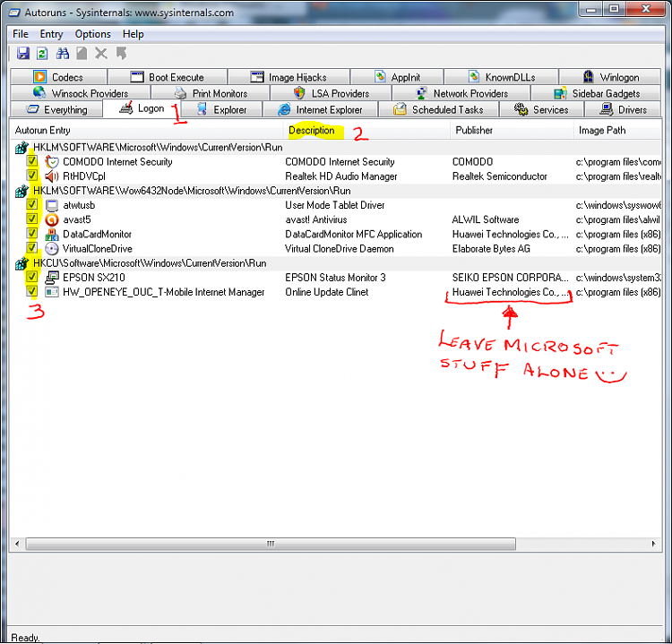The image size is (672, 644).
Task: Click 'Realtek HD Audio Manager' description
Action: tap(341, 176)
